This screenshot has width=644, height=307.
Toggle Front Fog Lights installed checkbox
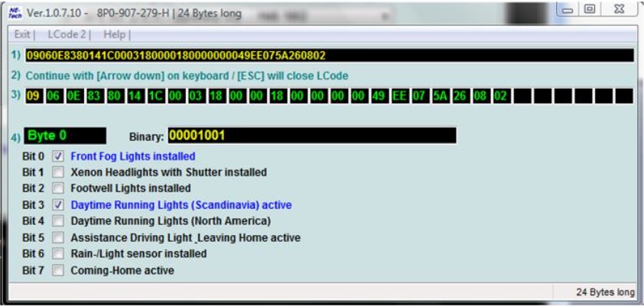[58, 156]
